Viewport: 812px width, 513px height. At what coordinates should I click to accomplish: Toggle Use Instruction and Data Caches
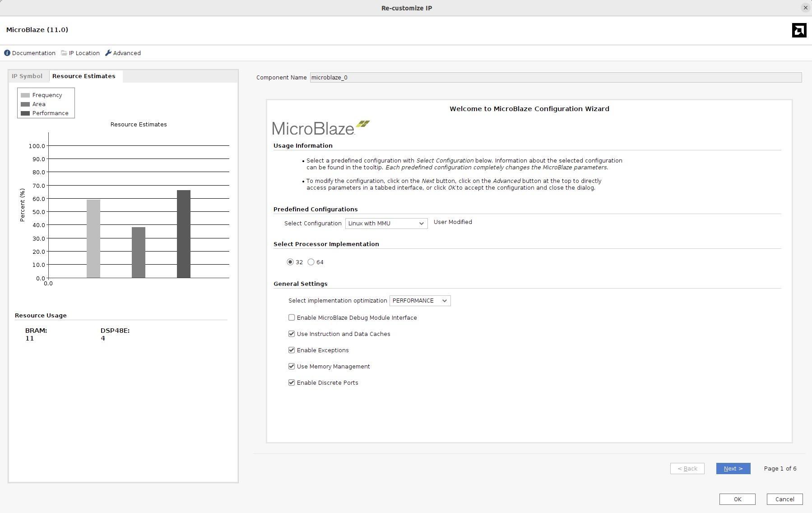(292, 334)
